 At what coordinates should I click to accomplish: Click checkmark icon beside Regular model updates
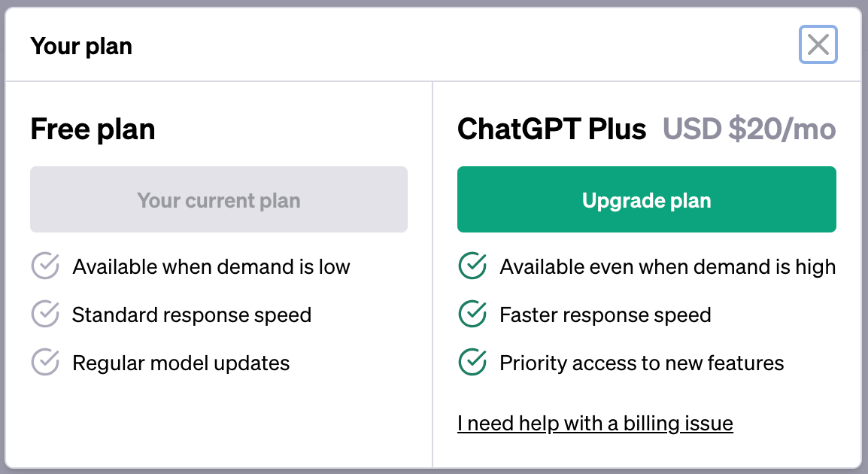[45, 363]
